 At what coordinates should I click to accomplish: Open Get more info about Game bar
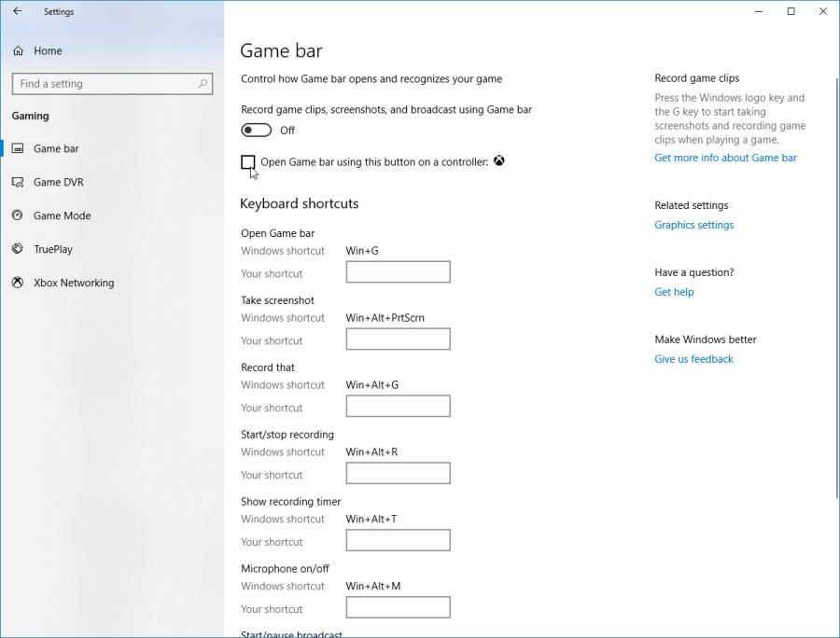725,158
